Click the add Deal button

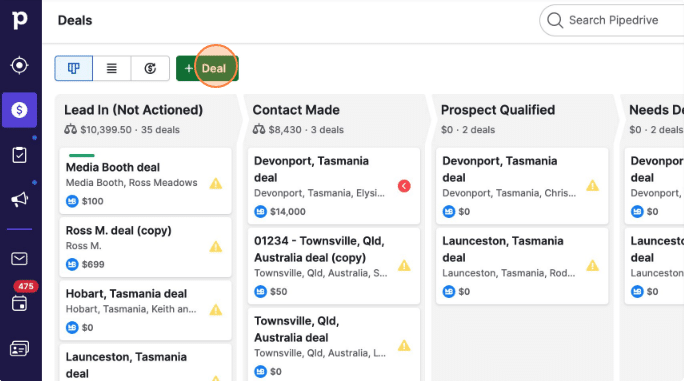[x=207, y=68]
